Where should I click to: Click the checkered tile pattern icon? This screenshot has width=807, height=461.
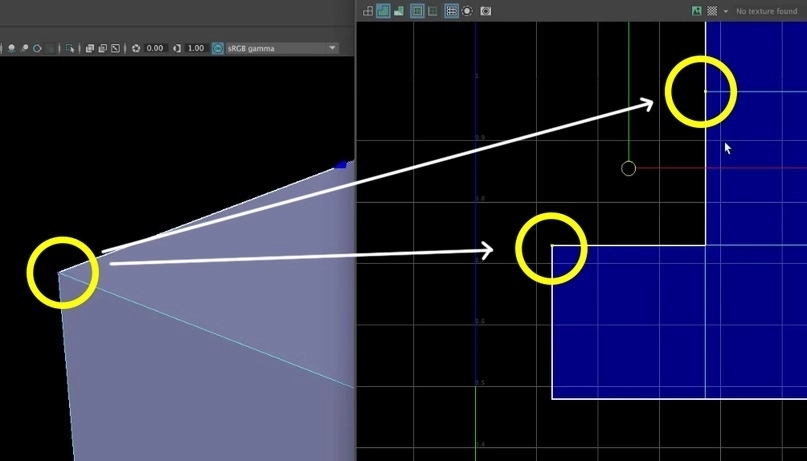point(711,11)
